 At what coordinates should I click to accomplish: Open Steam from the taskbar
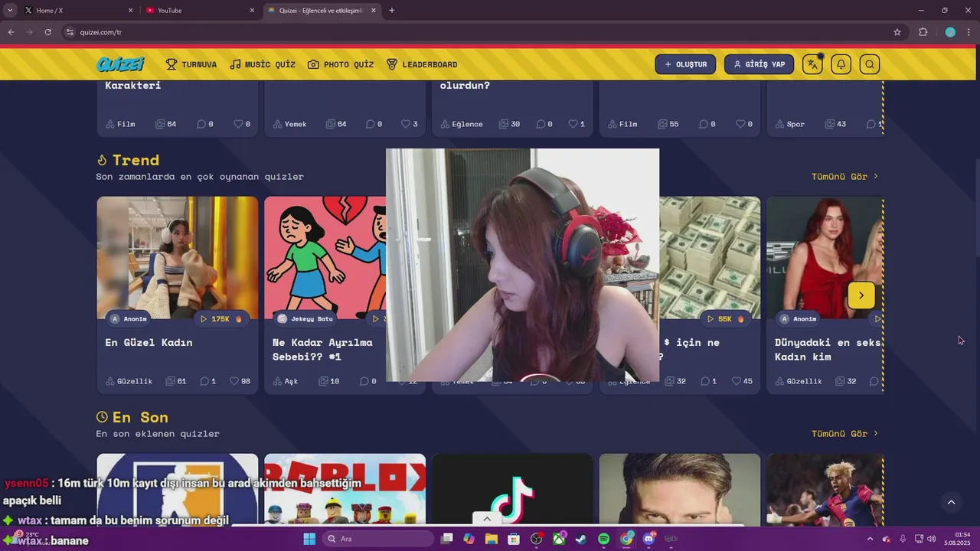[x=582, y=539]
